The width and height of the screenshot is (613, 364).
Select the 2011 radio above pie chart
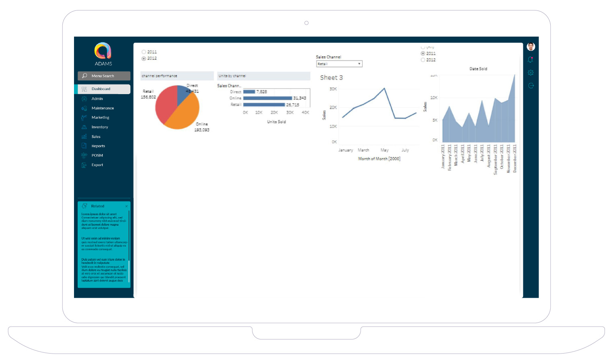click(144, 52)
